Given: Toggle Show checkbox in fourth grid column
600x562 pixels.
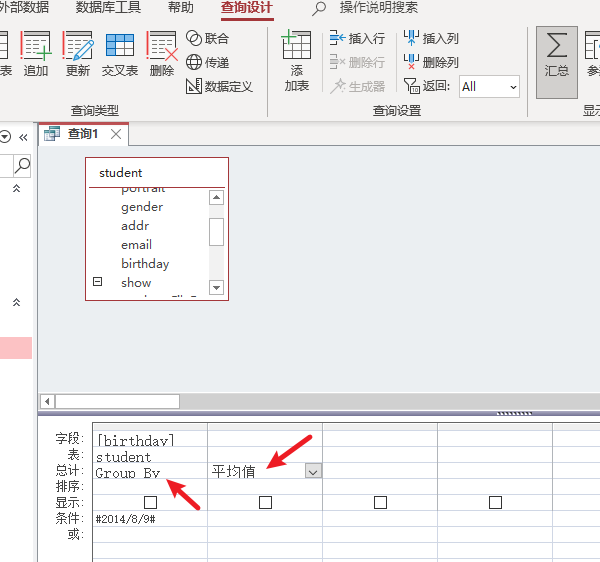Looking at the screenshot, I should [496, 502].
